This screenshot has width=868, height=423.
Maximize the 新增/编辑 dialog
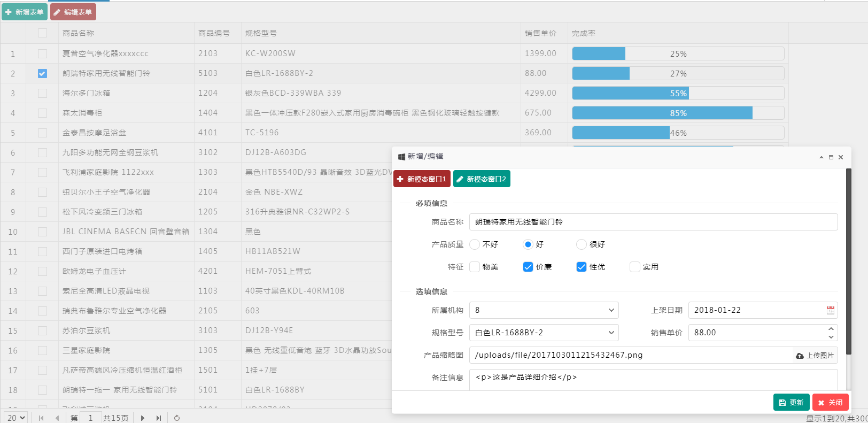point(831,157)
